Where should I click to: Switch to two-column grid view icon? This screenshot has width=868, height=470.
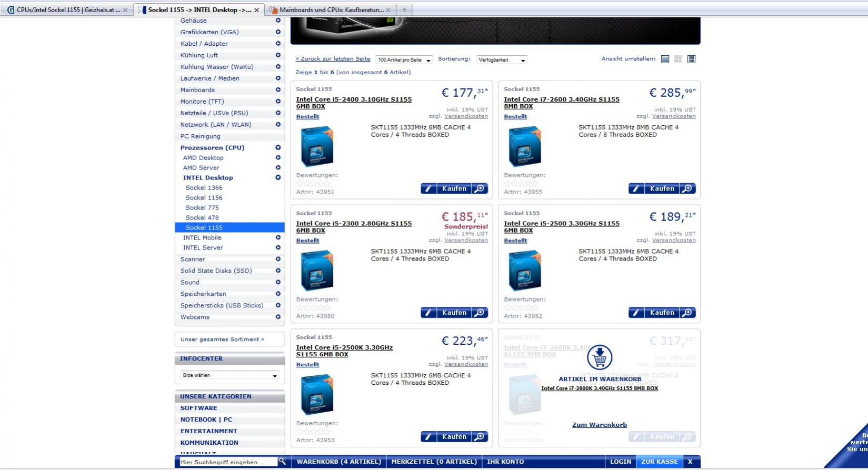coord(678,59)
